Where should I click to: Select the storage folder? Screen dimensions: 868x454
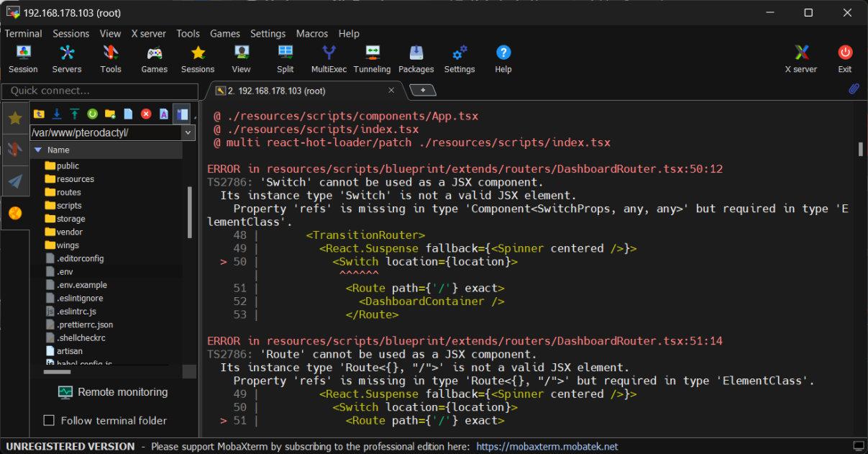(x=65, y=219)
